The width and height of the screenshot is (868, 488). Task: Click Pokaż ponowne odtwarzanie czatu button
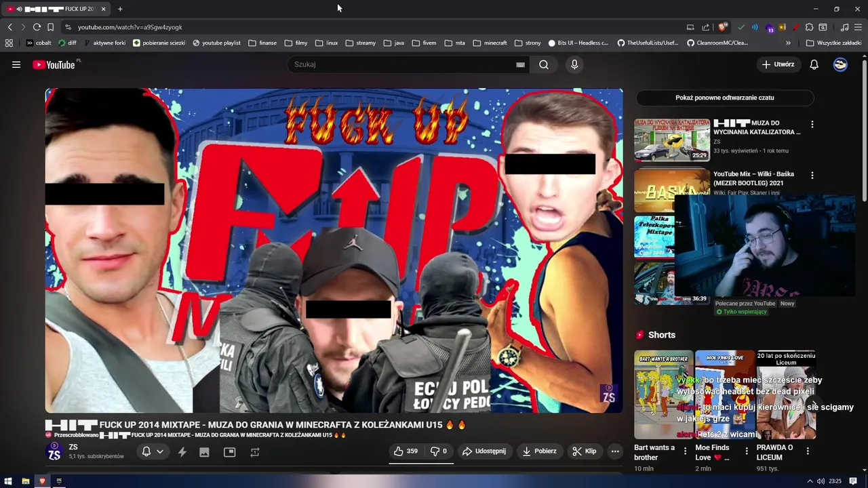click(724, 98)
